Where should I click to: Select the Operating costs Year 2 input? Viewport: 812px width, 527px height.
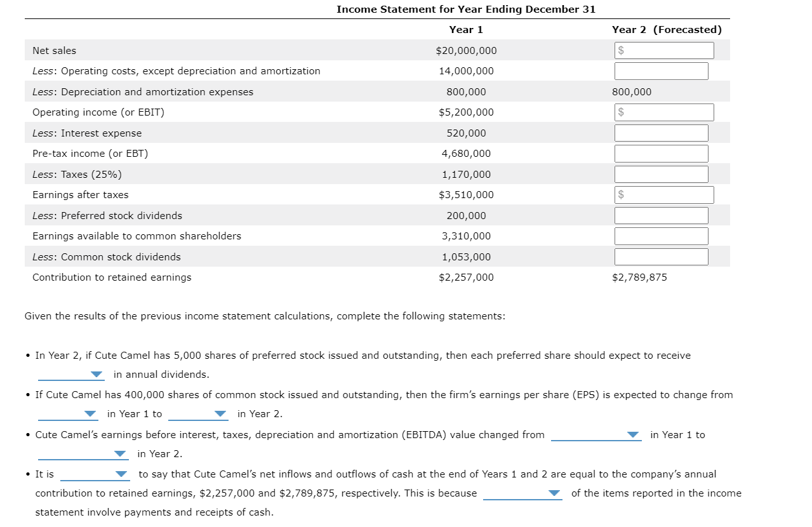click(660, 70)
